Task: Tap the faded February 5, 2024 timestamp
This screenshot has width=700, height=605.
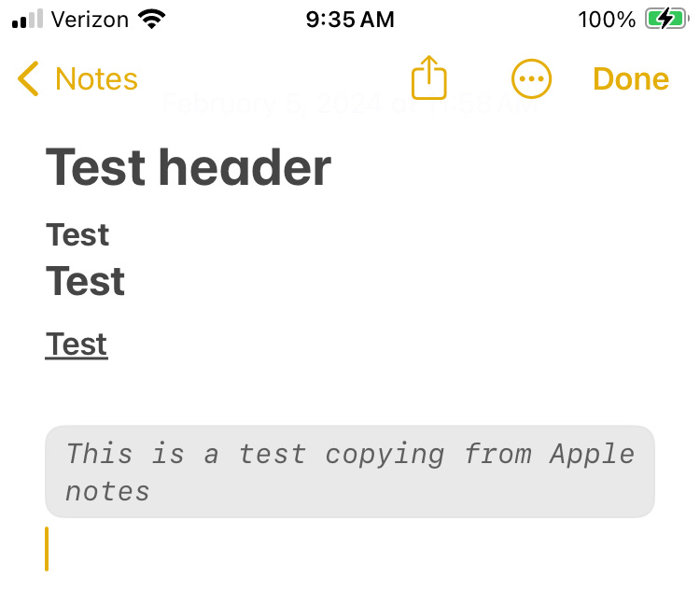Action: click(x=350, y=103)
